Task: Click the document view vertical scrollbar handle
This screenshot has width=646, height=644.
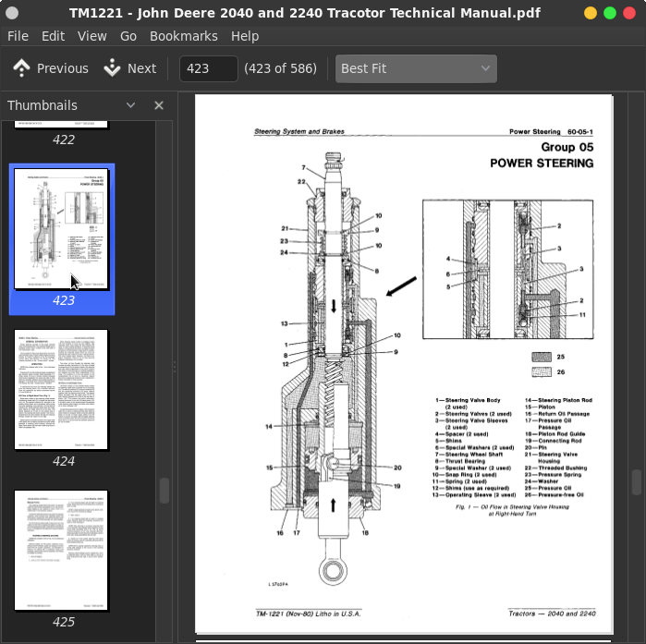Action: click(636, 482)
